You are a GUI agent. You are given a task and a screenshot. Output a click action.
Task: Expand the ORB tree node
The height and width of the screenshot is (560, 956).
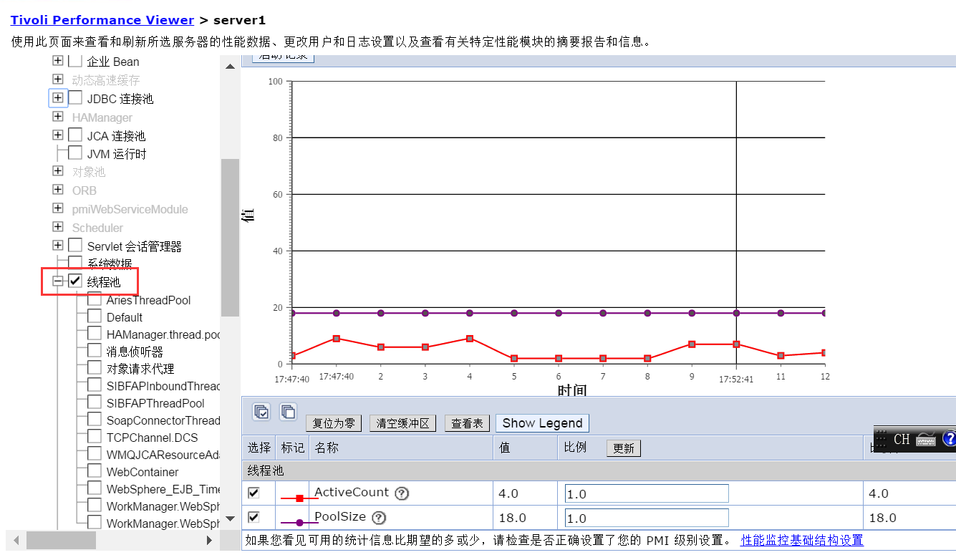tap(58, 190)
